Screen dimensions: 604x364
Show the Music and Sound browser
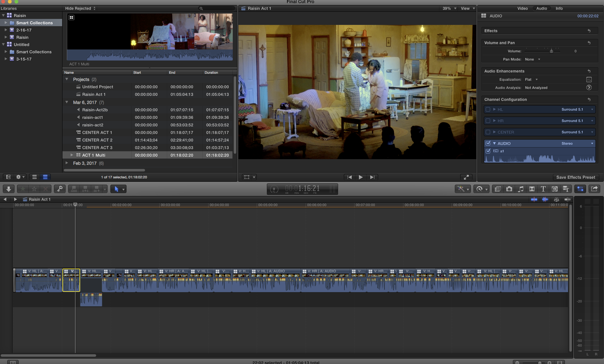click(x=520, y=189)
